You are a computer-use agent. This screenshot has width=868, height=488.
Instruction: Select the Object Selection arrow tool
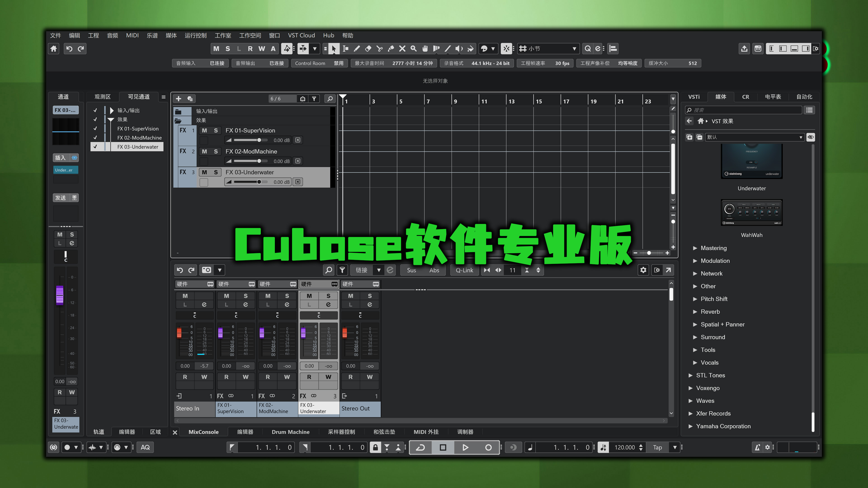tap(334, 49)
